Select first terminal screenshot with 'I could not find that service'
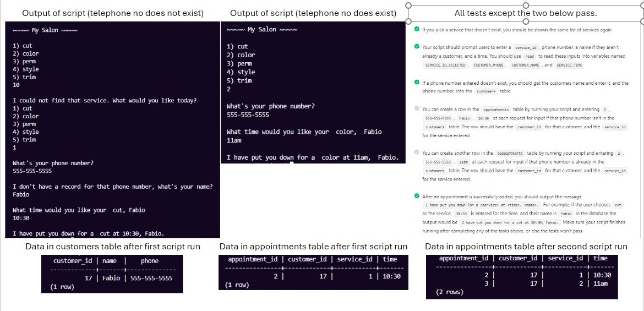This screenshot has height=311, width=644. coord(112,130)
